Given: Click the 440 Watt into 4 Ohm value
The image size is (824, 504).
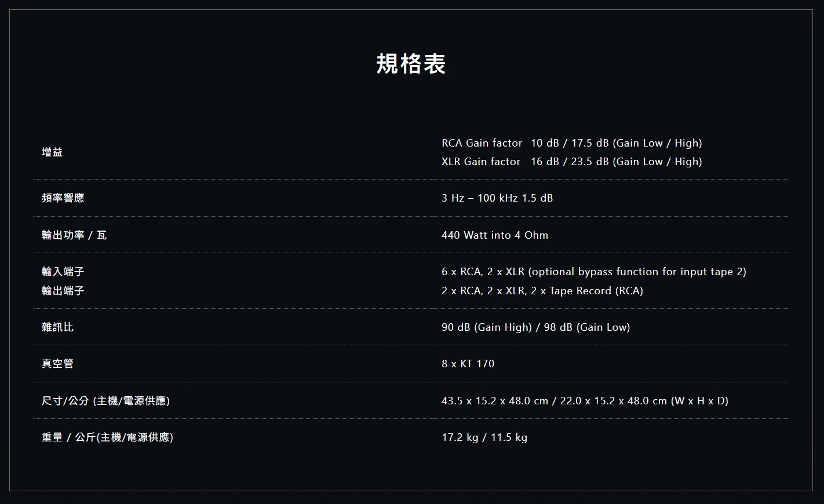Looking at the screenshot, I should coord(495,235).
